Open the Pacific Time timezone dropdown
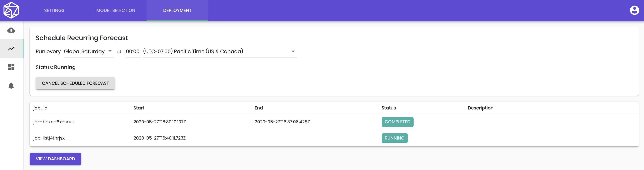644x170 pixels. (220, 51)
